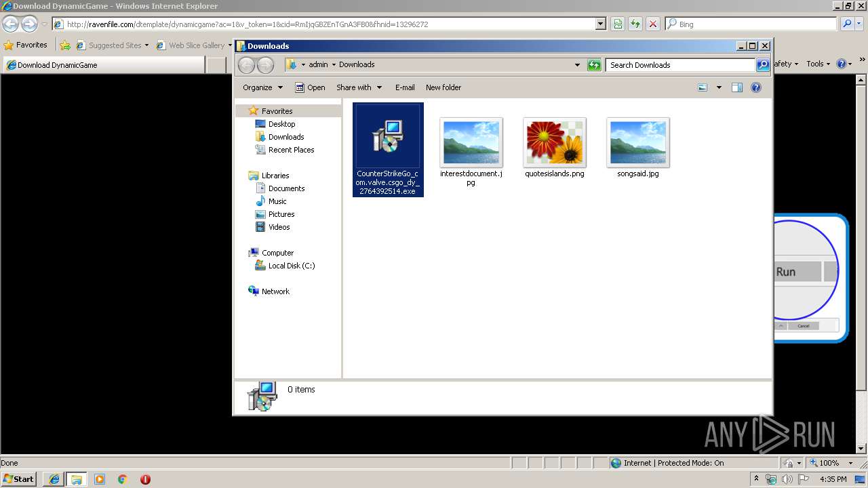868x488 pixels.
Task: Select Music library
Action: [277, 201]
